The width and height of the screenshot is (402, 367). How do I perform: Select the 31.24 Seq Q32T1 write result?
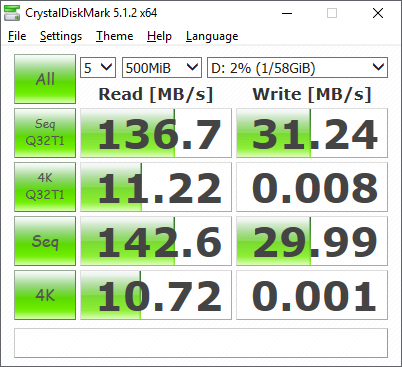pos(312,133)
